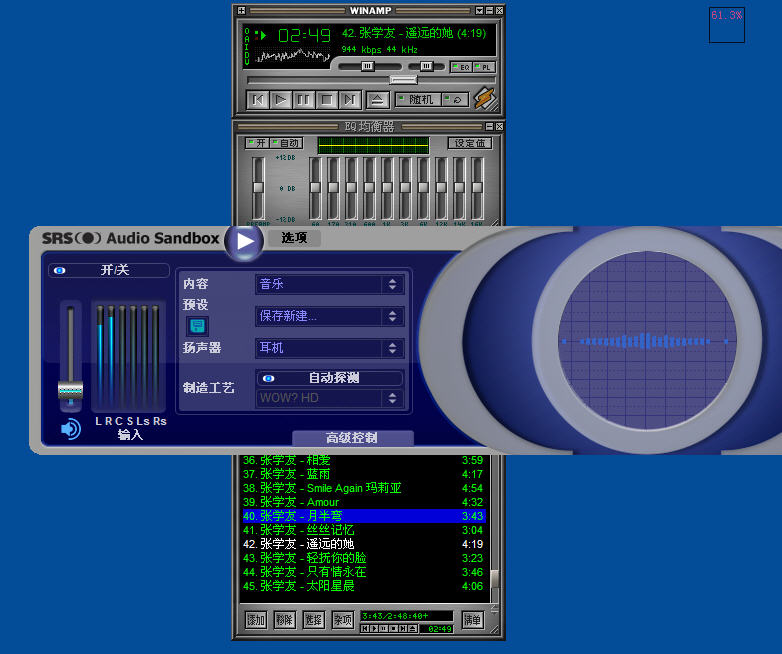
Task: Open the equalizer 设定值 presets button
Action: click(x=469, y=143)
